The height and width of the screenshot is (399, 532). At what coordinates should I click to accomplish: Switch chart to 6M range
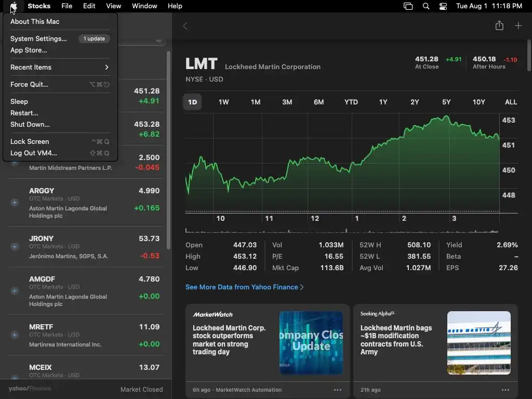[318, 102]
